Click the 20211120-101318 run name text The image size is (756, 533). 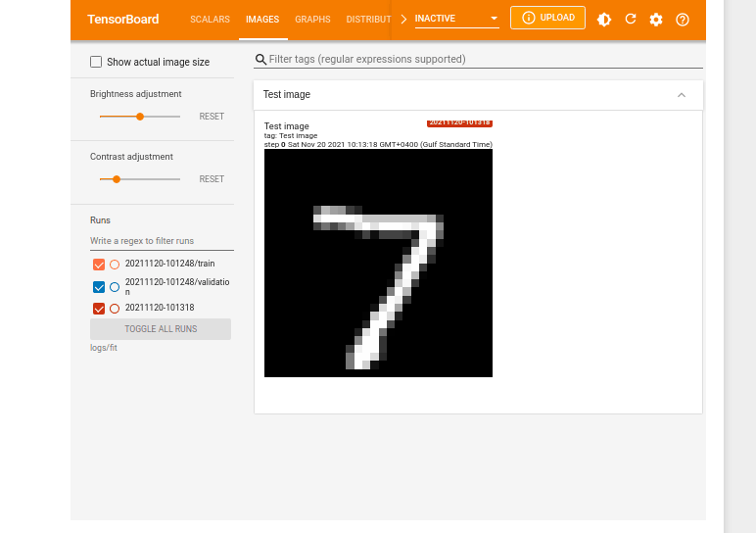click(160, 308)
